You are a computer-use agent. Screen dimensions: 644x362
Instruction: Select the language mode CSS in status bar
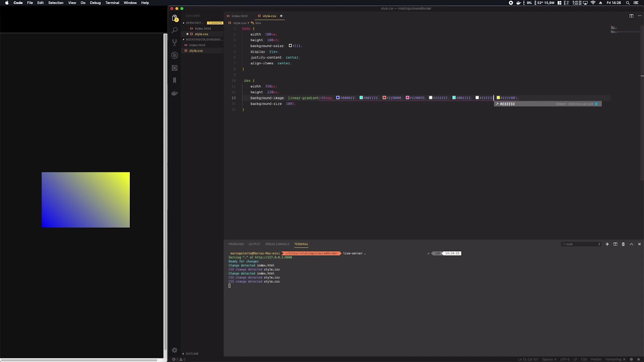point(584,359)
